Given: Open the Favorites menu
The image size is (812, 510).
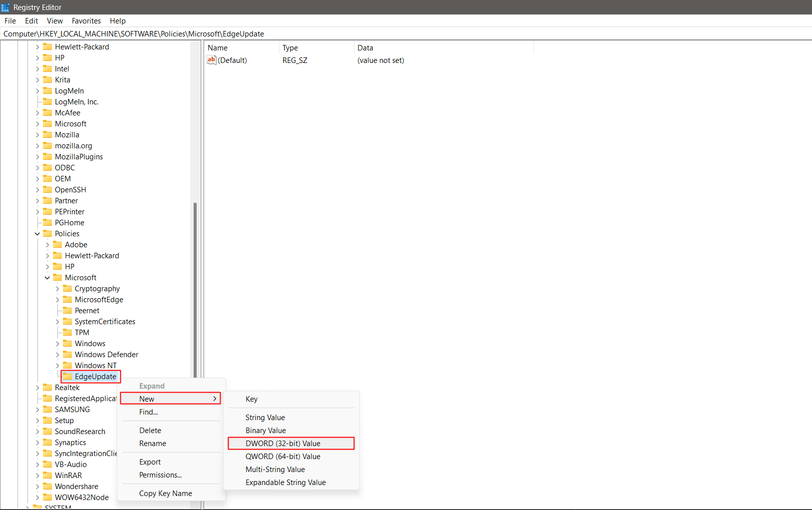Looking at the screenshot, I should (86, 20).
